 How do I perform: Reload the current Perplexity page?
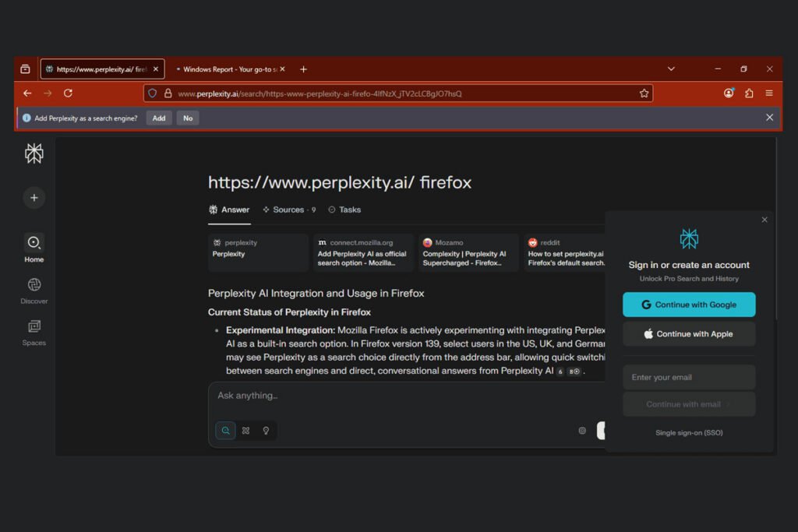(68, 93)
